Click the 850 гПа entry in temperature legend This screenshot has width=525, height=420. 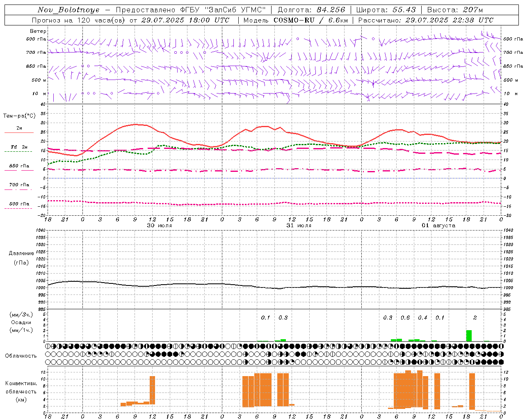coord(19,166)
